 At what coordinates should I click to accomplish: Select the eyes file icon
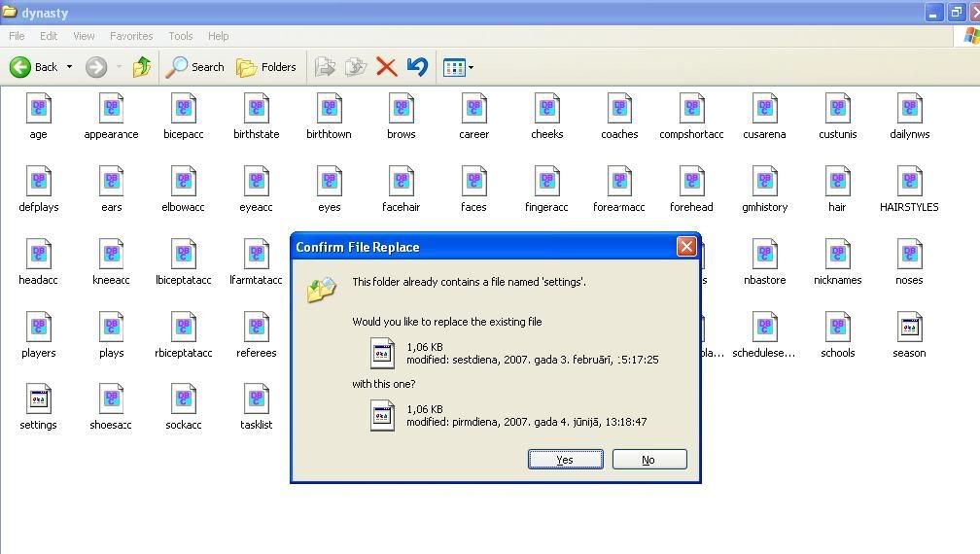(x=329, y=181)
